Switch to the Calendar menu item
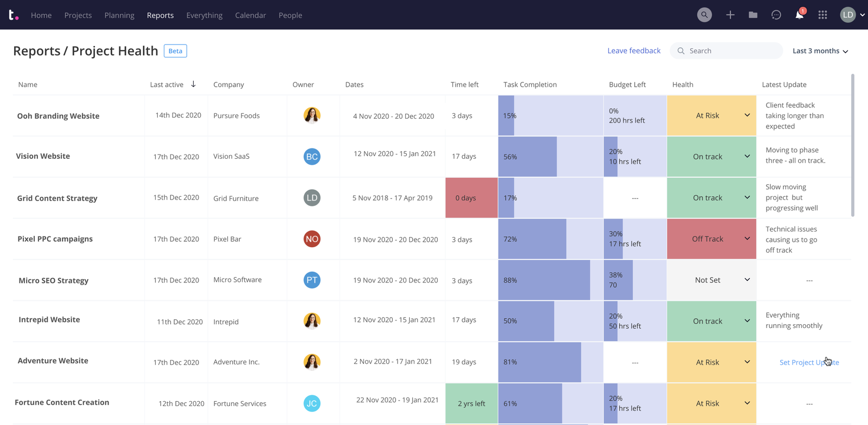This screenshot has width=868, height=425. click(250, 15)
